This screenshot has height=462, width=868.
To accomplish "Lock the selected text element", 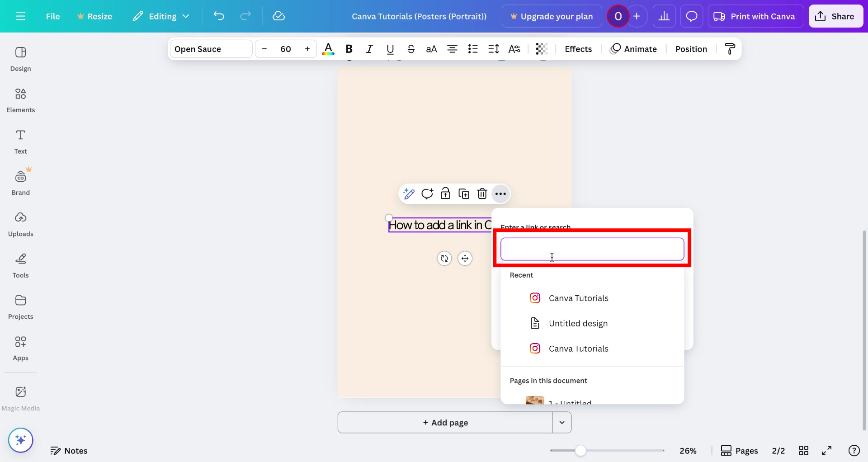I will click(x=446, y=193).
